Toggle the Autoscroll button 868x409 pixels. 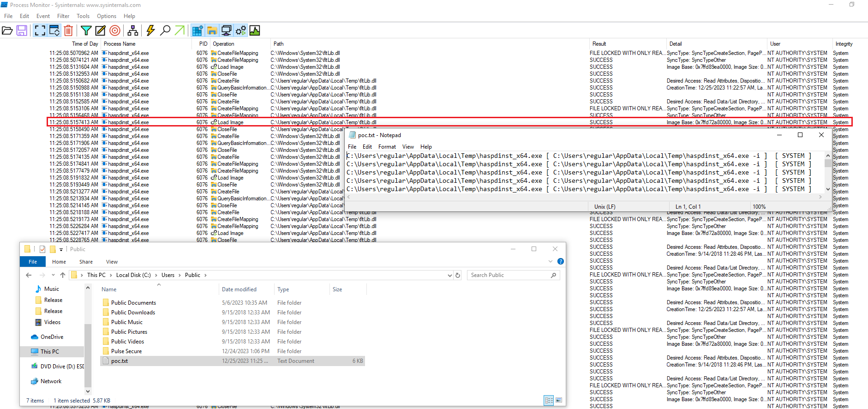(x=54, y=30)
